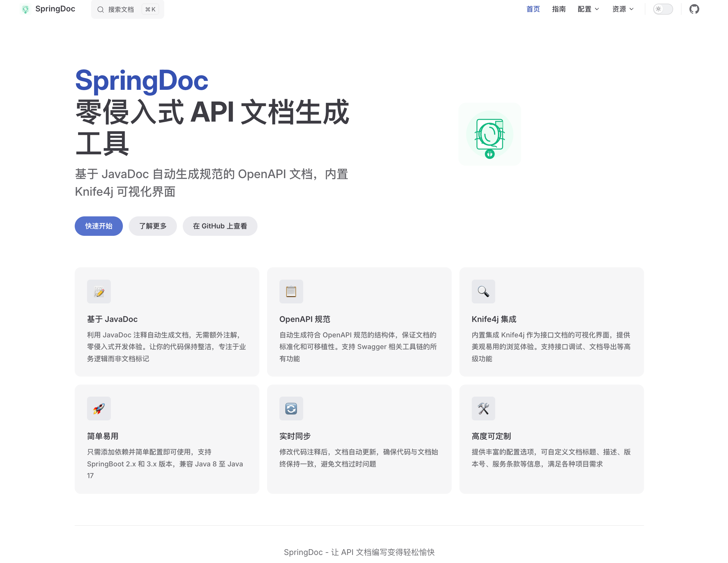Click description starting 提供丰富的配置选项
This screenshot has width=728, height=563.
[x=551, y=458]
